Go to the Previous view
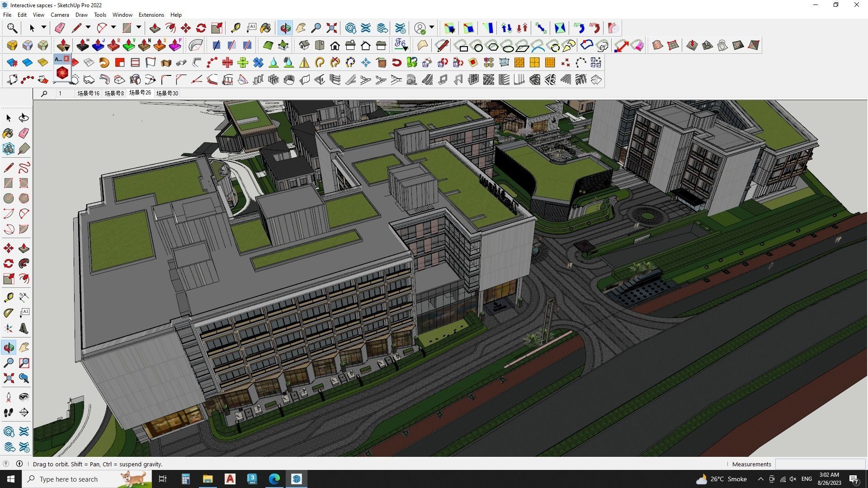The width and height of the screenshot is (868, 488). click(24, 378)
